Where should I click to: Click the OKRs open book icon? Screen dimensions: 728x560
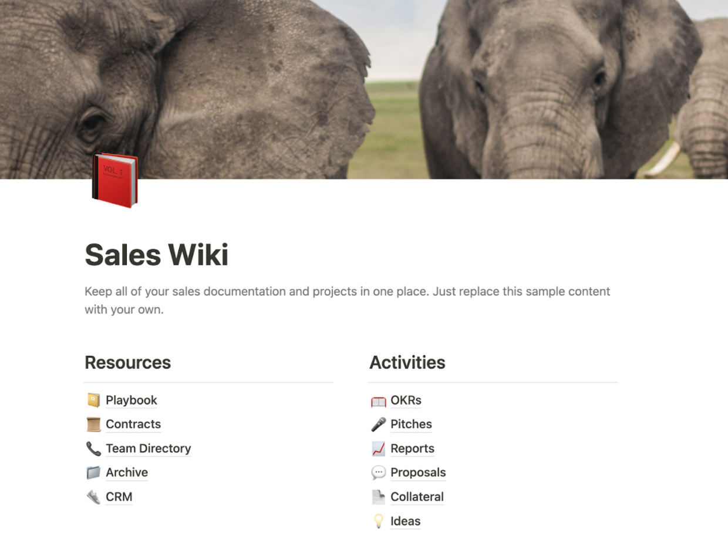(x=379, y=401)
